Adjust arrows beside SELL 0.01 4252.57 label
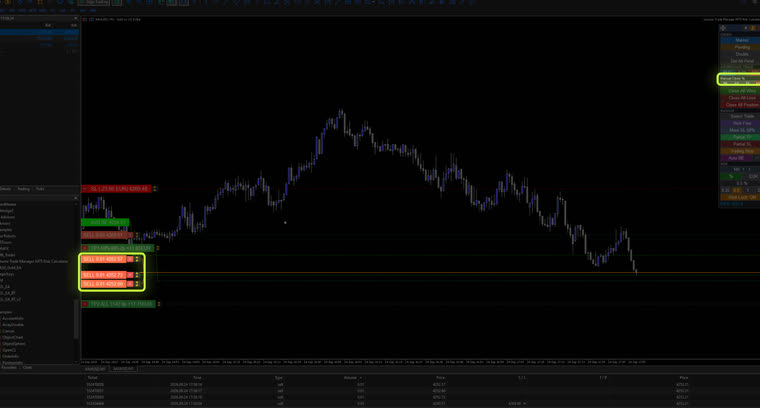Viewport: 760px width, 408px height. click(137, 259)
